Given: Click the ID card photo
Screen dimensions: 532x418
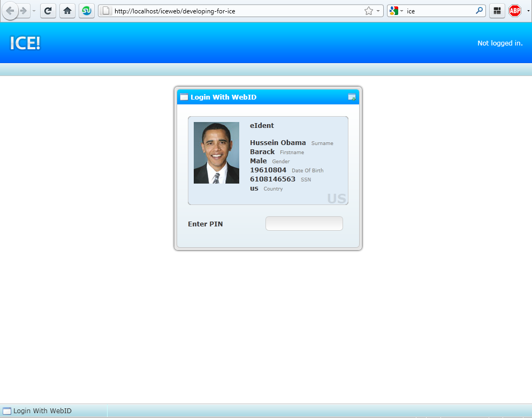Looking at the screenshot, I should [216, 153].
